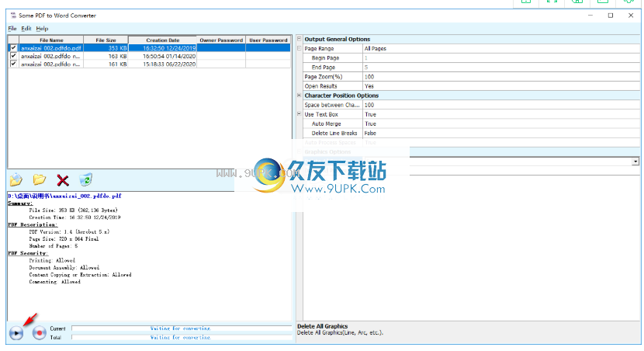Select the anxaizai 002.pdfdo.pdf row

coord(150,47)
